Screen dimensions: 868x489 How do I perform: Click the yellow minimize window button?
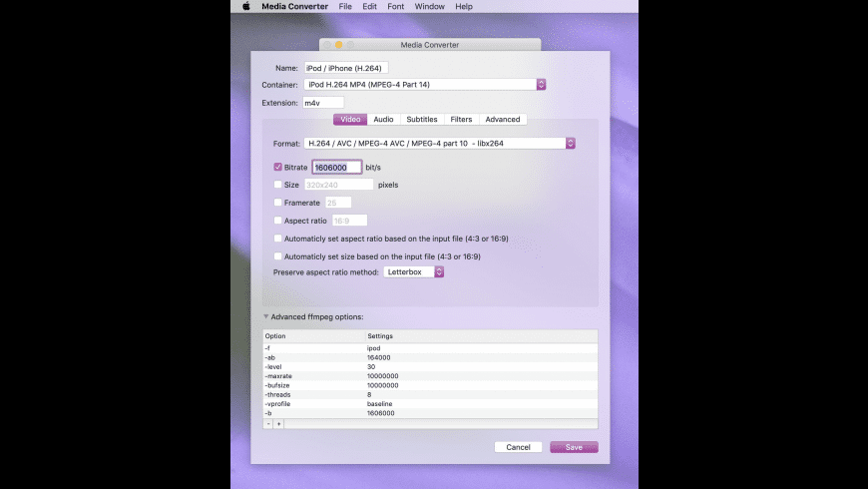pos(339,44)
